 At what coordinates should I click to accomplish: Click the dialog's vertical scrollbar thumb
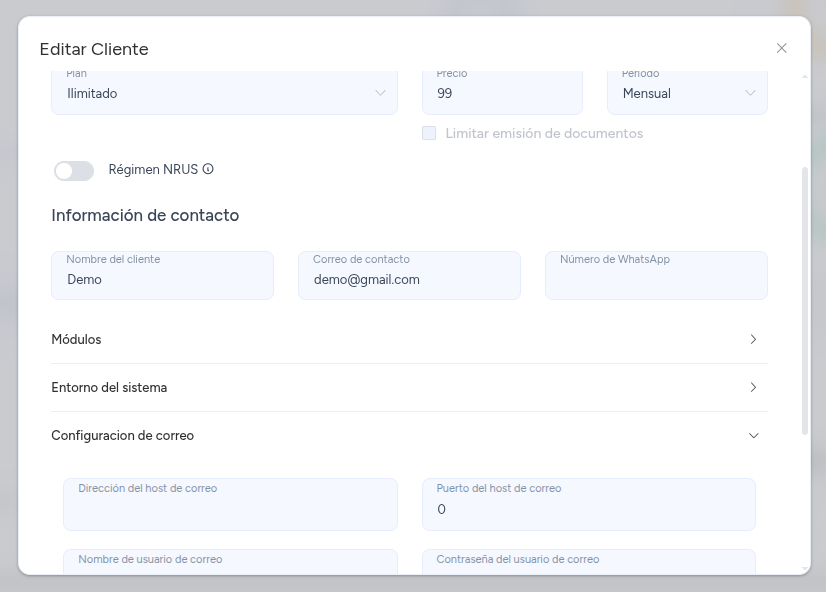coord(804,301)
